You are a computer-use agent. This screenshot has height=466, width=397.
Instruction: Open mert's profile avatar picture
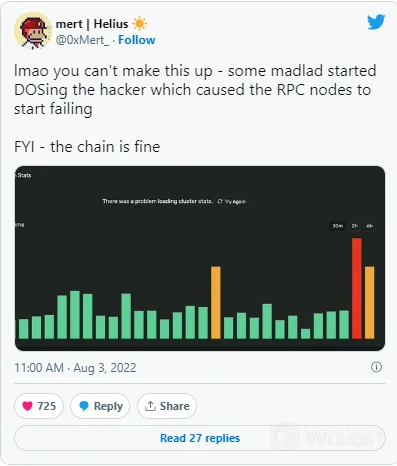click(x=33, y=31)
